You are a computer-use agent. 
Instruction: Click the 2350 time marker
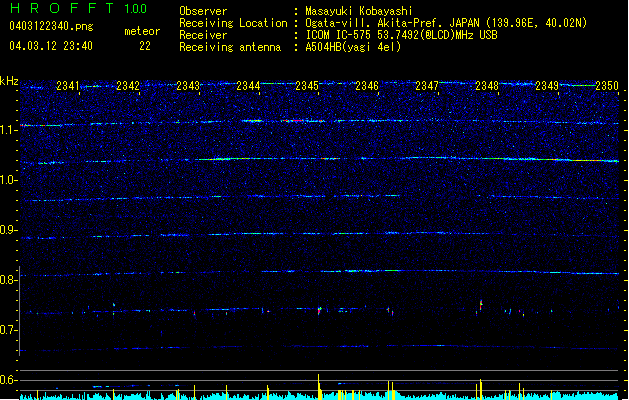point(607,86)
